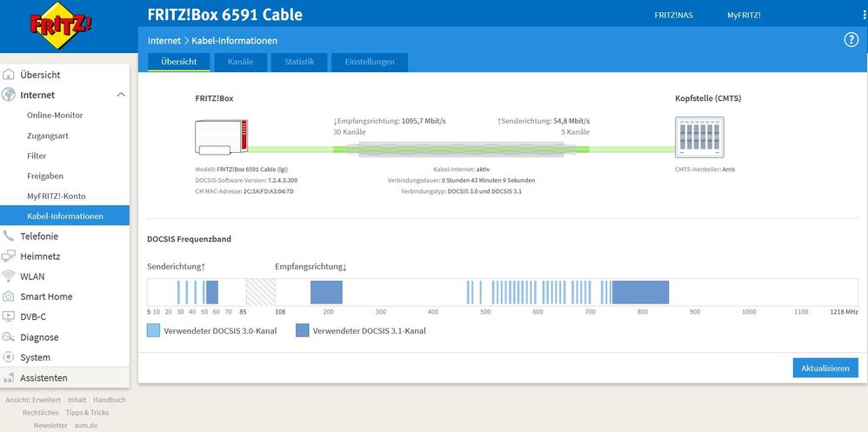Screen dimensions: 868x432
Task: Click the Kabel-Internet: aktiv text
Action: point(462,169)
